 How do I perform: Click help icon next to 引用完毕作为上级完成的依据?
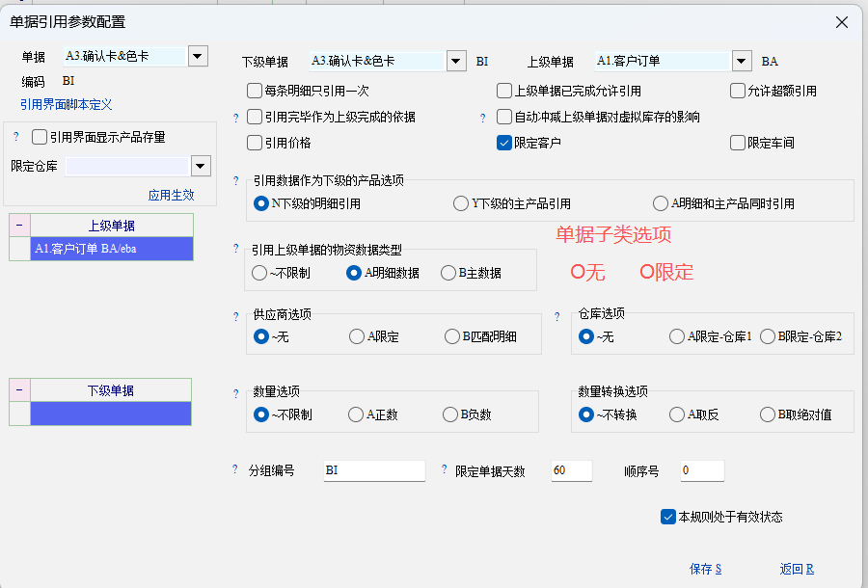236,118
